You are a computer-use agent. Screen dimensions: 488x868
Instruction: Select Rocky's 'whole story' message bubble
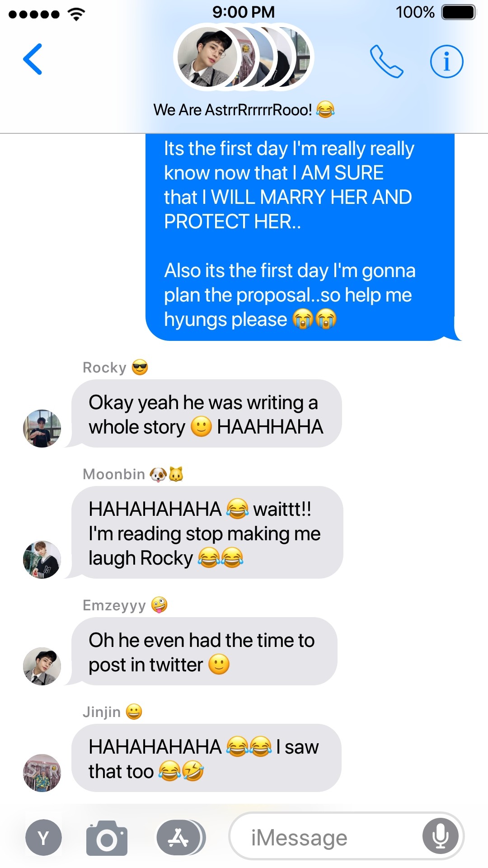pos(206,414)
